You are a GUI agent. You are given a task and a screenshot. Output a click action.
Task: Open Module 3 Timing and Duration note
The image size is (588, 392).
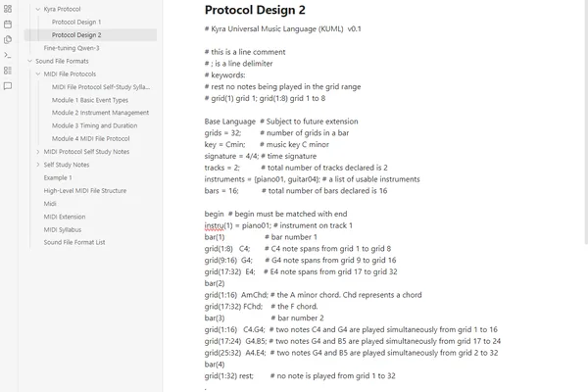pos(94,125)
